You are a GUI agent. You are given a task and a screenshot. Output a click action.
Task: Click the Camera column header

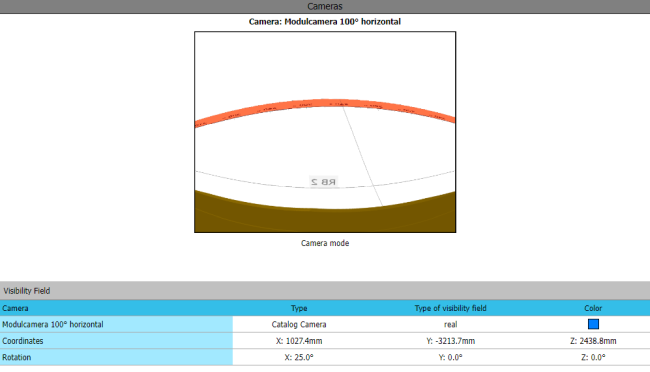click(15, 308)
